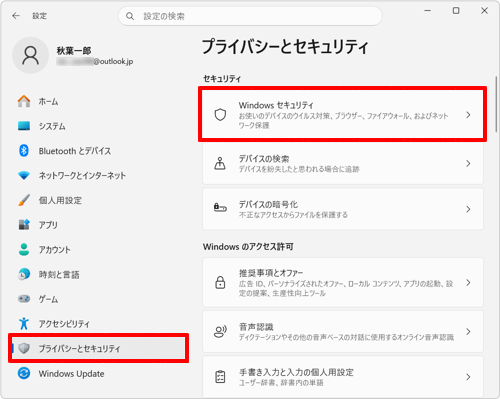Screen dimensions: 500x399
Task: Open デバイスの検索 using right chevron
Action: point(468,163)
